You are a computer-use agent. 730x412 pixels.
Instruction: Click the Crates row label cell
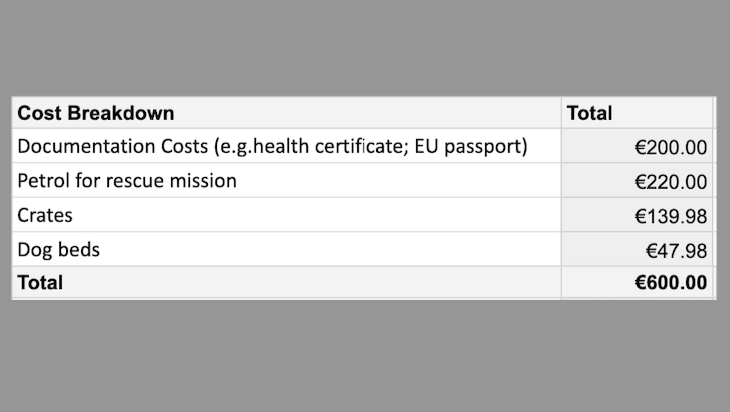coord(286,215)
